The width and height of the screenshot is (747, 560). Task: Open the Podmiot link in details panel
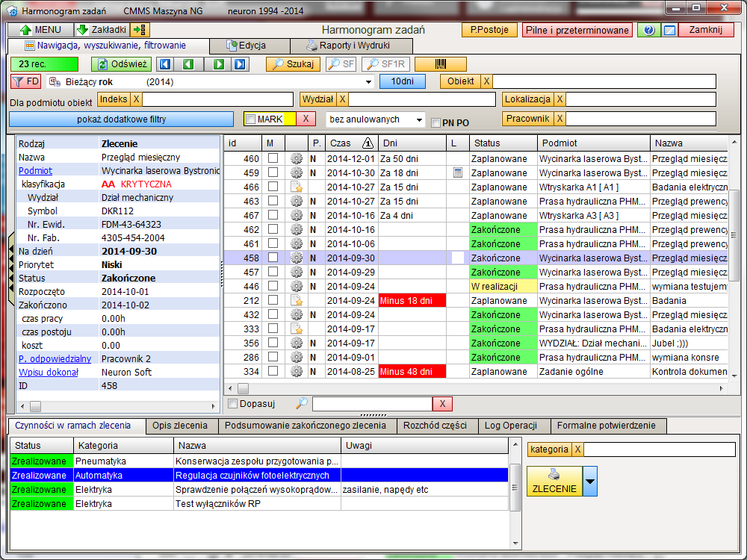click(x=35, y=170)
